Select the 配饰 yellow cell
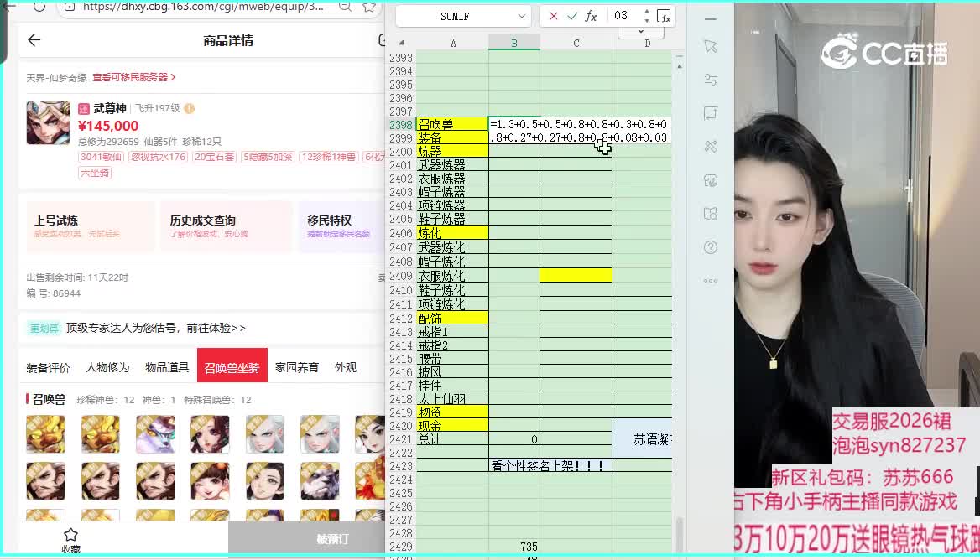Viewport: 980px width, 560px height. pos(452,319)
